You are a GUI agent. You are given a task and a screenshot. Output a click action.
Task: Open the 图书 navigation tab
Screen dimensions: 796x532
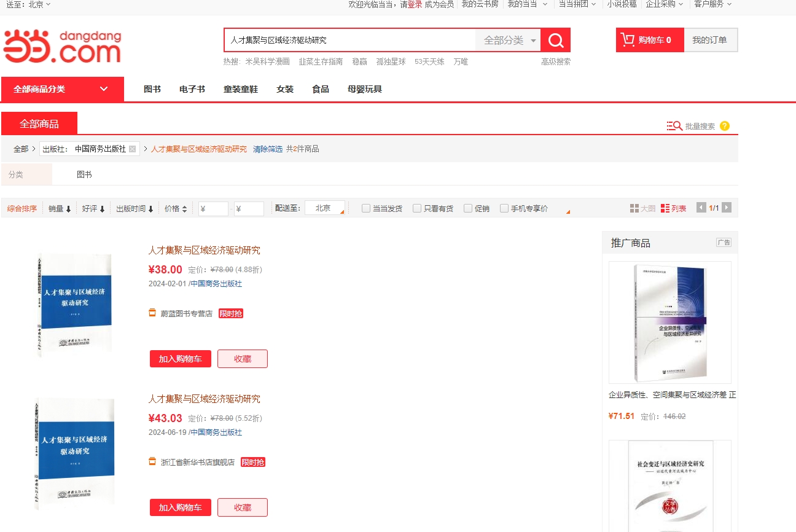(152, 89)
